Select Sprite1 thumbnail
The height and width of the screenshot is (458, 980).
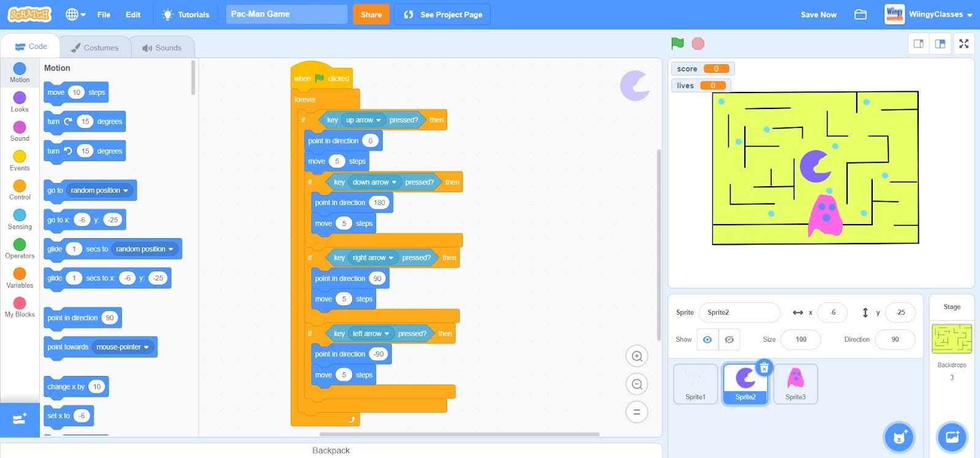pos(695,384)
